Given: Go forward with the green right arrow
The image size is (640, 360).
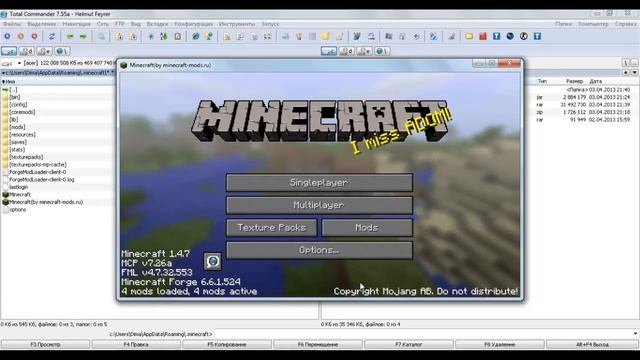Looking at the screenshot, I should (x=83, y=36).
